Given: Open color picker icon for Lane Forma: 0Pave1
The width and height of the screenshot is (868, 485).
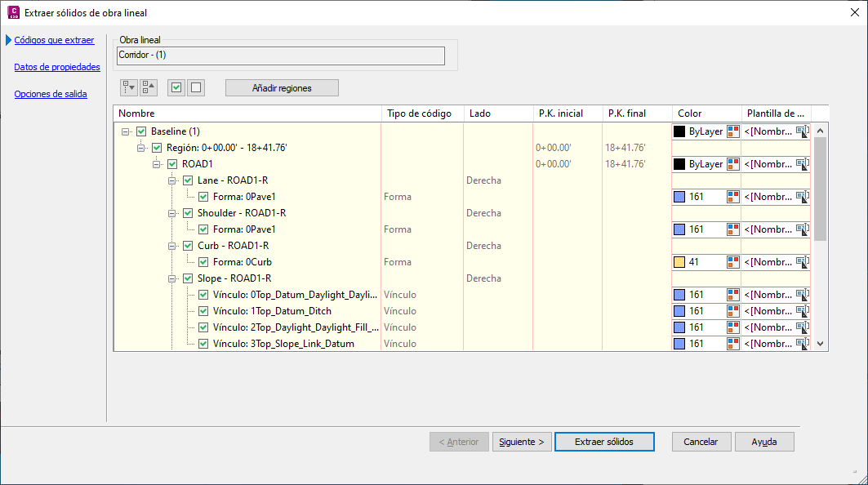Looking at the screenshot, I should click(x=733, y=197).
